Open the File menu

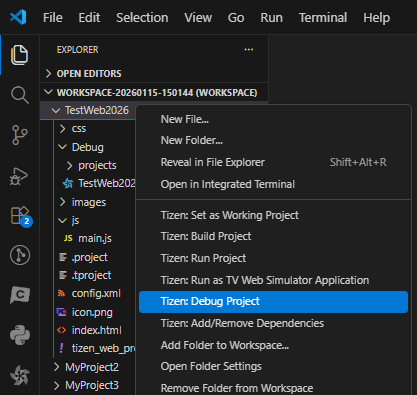53,17
